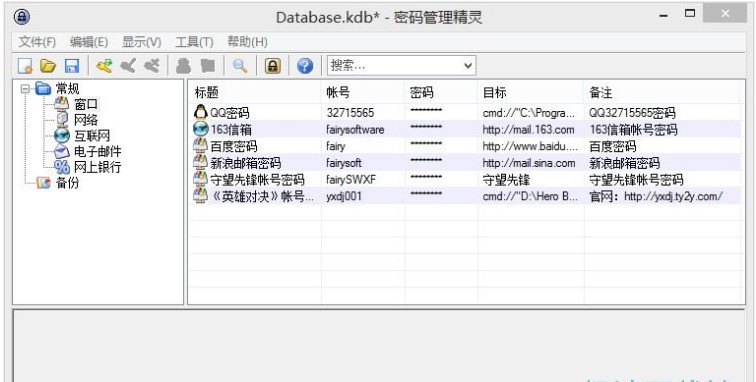Sort by the 标题 column header
Screen dimensions: 756x382
(255, 92)
